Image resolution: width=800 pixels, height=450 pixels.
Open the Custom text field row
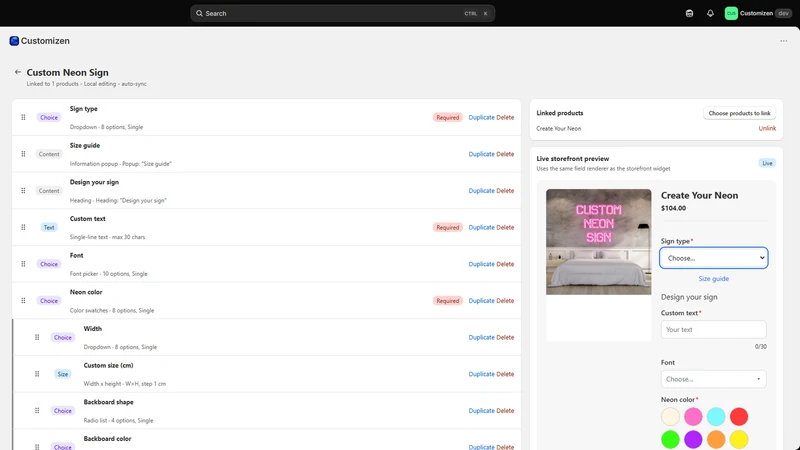[x=266, y=228]
